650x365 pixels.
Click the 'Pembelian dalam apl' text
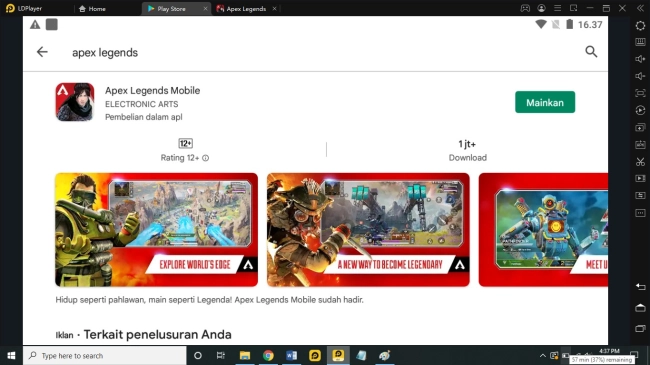[144, 117]
